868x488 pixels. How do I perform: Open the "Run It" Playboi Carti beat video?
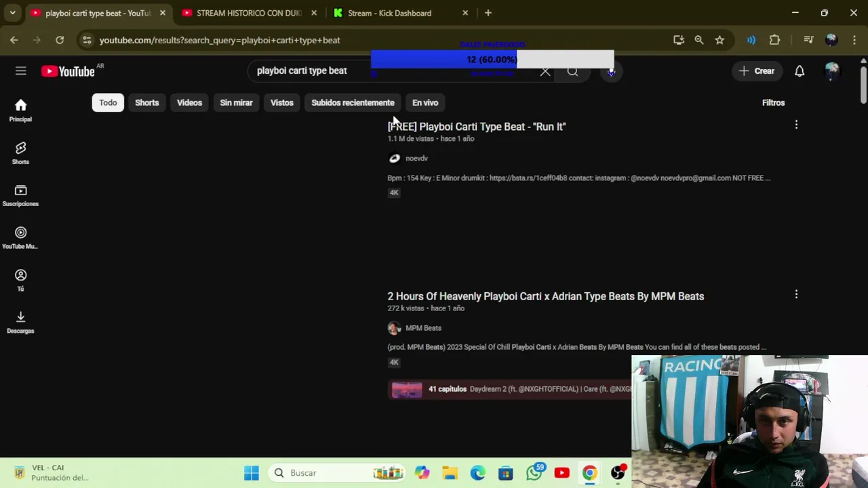(476, 126)
